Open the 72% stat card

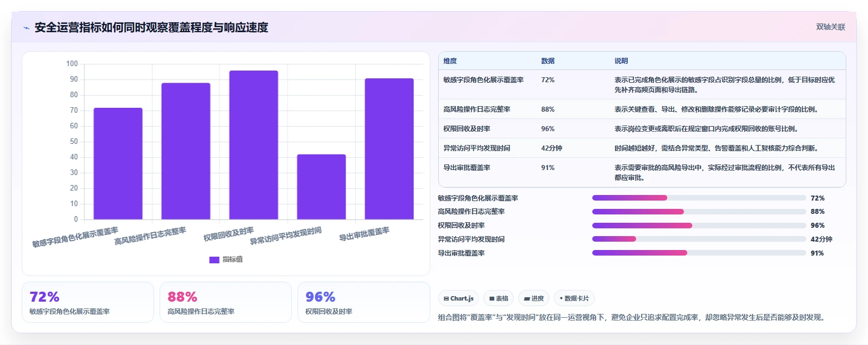[x=88, y=302]
